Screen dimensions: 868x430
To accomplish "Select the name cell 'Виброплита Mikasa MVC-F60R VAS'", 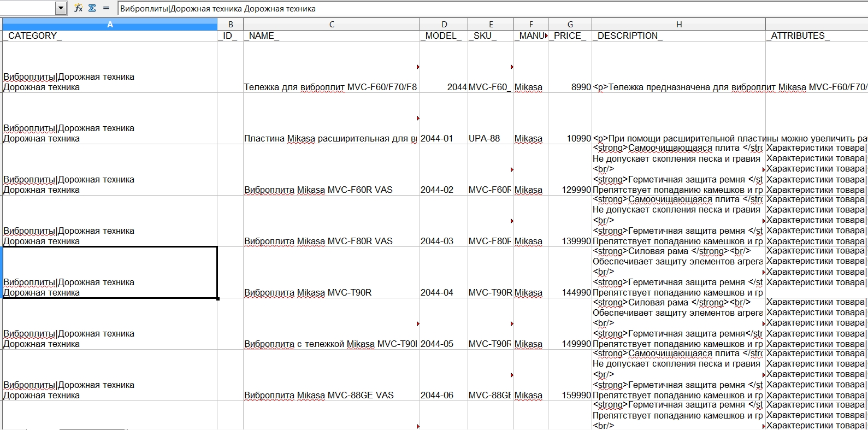I will [332, 169].
